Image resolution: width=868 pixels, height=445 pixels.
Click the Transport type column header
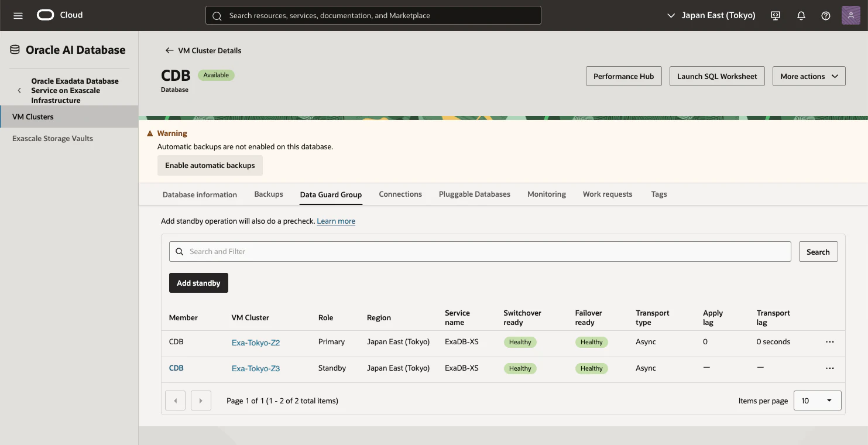point(653,318)
